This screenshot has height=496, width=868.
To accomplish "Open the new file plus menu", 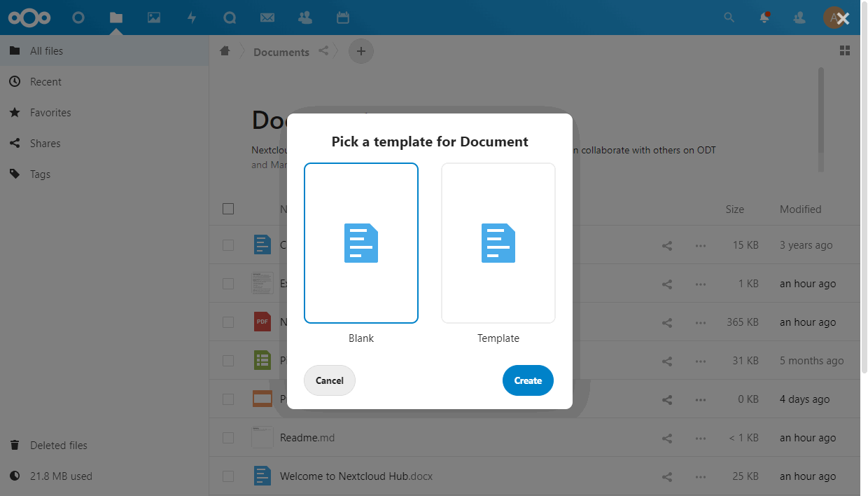I will click(361, 51).
